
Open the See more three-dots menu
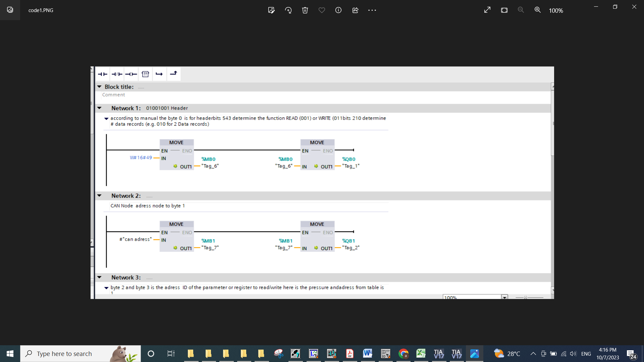tap(372, 10)
